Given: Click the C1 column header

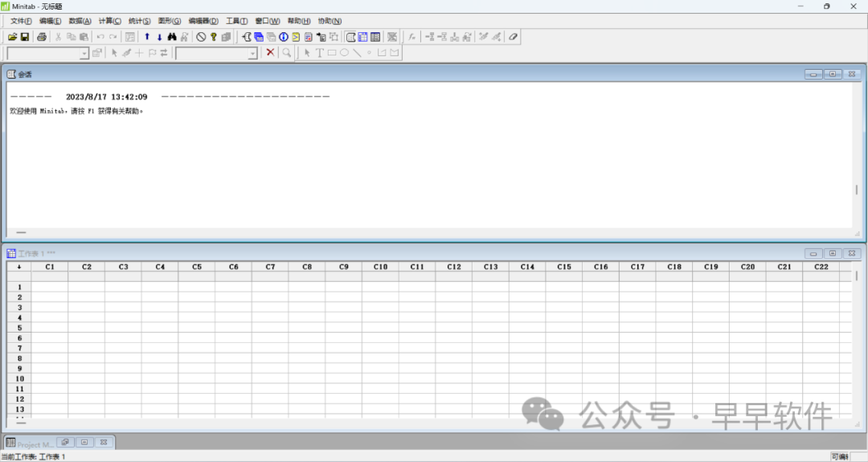Looking at the screenshot, I should [x=50, y=267].
